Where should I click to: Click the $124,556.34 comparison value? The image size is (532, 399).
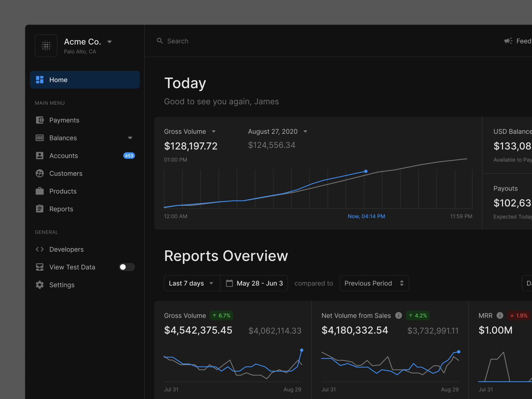tap(272, 145)
